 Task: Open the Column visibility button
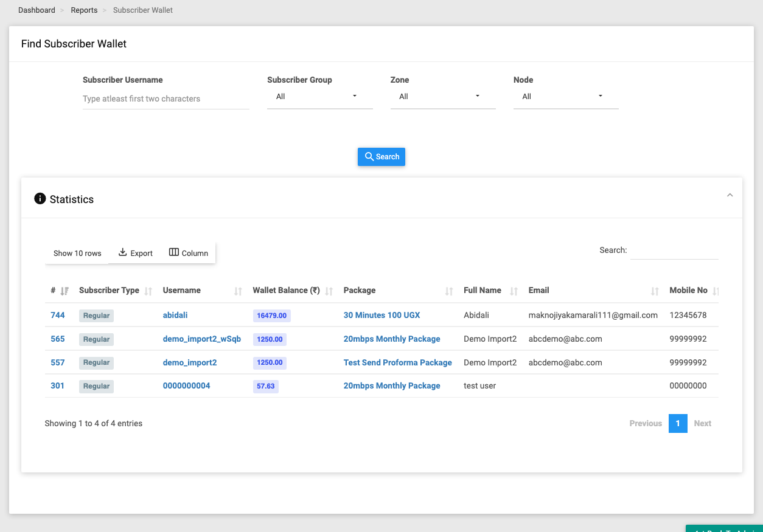[189, 253]
